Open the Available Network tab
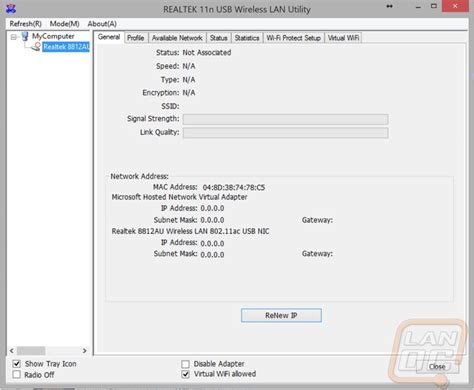Viewport: 474px width, 390px height. 177,38
